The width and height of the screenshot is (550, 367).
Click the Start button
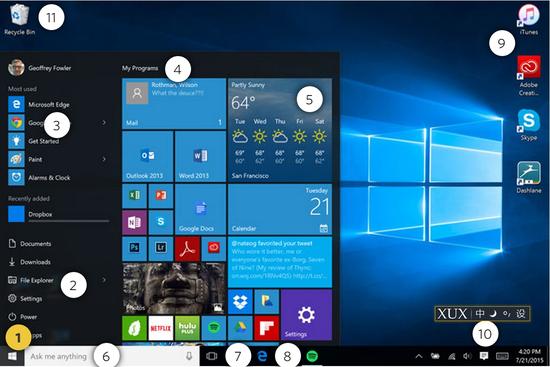tap(12, 356)
